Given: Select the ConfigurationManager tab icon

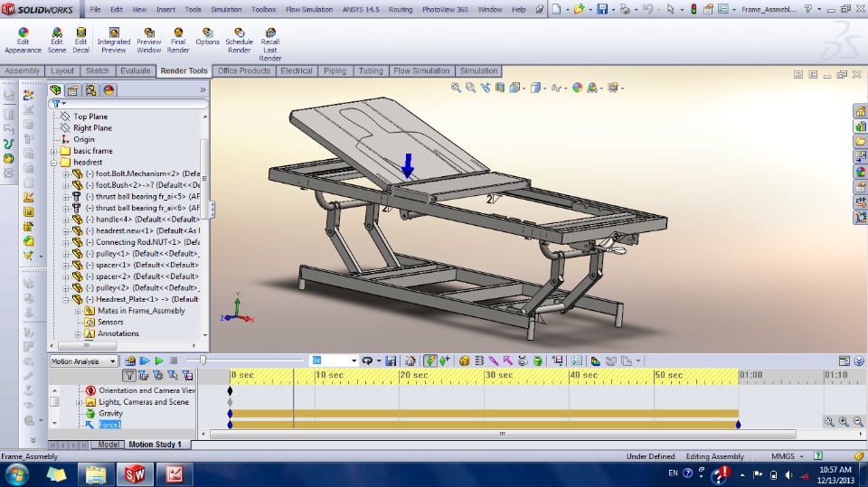Looking at the screenshot, I should (x=90, y=90).
